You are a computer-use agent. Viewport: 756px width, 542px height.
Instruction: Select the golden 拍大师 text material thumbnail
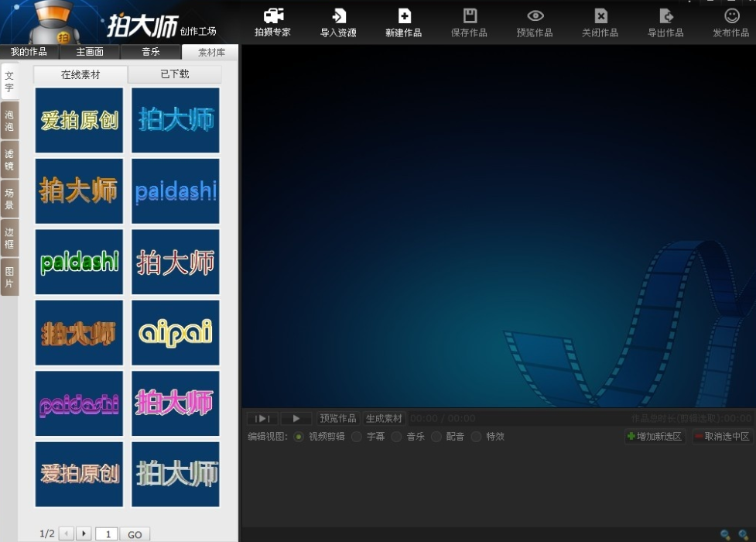pos(78,191)
